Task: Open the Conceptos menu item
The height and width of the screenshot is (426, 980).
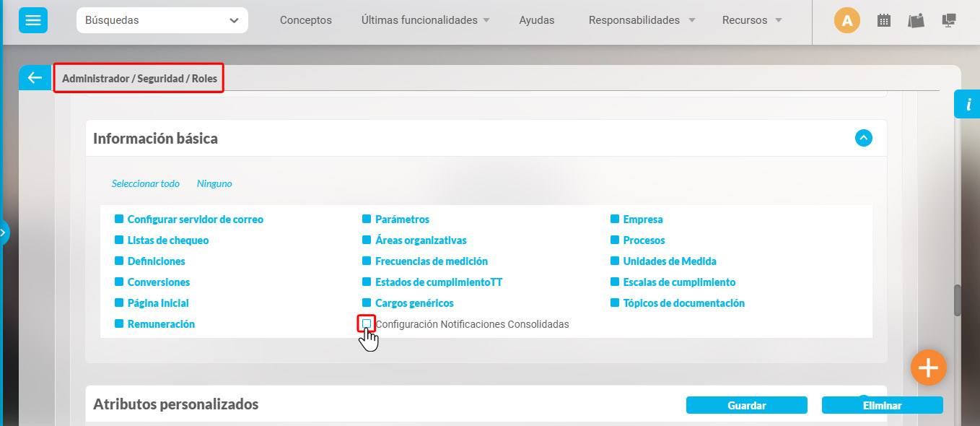Action: tap(305, 20)
